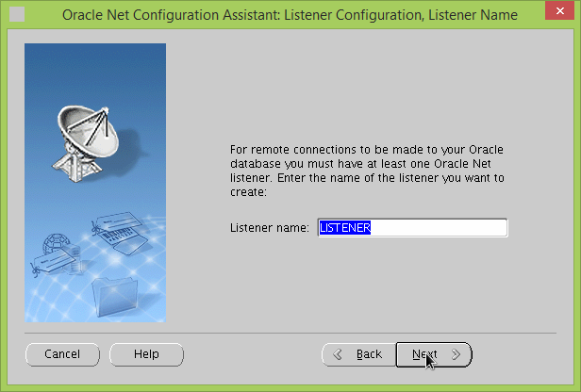Screen dimensions: 581x392
Task: Click the faded folder icon in banner
Action: 117,296
